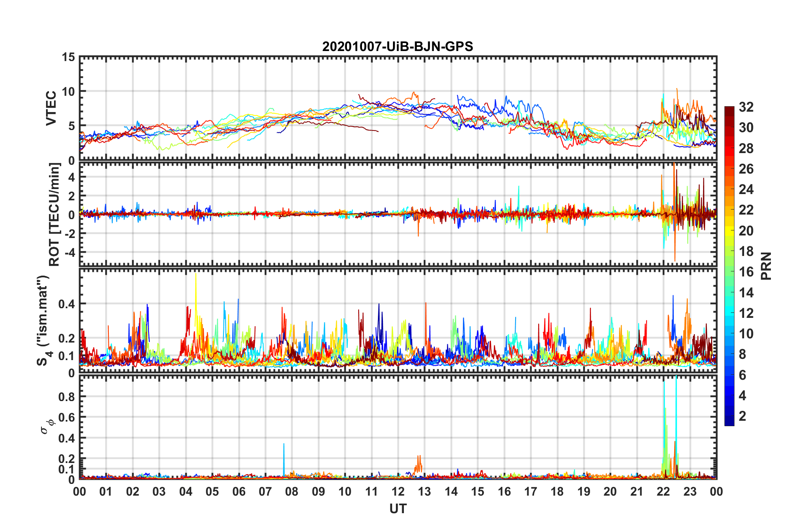Viewport: 796px width, 532px height.
Task: Click colorbar tick label "16" beside PRN
Action: pyautogui.click(x=746, y=272)
